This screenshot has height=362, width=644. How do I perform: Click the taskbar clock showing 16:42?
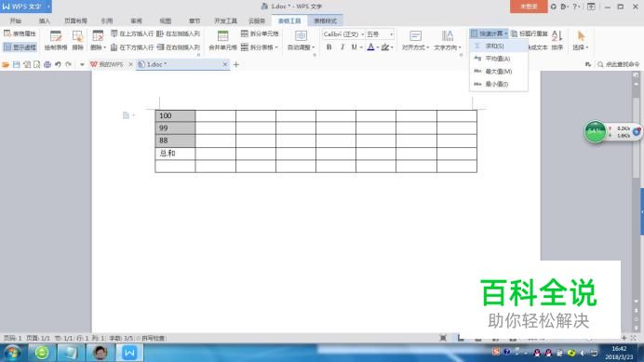tap(620, 353)
